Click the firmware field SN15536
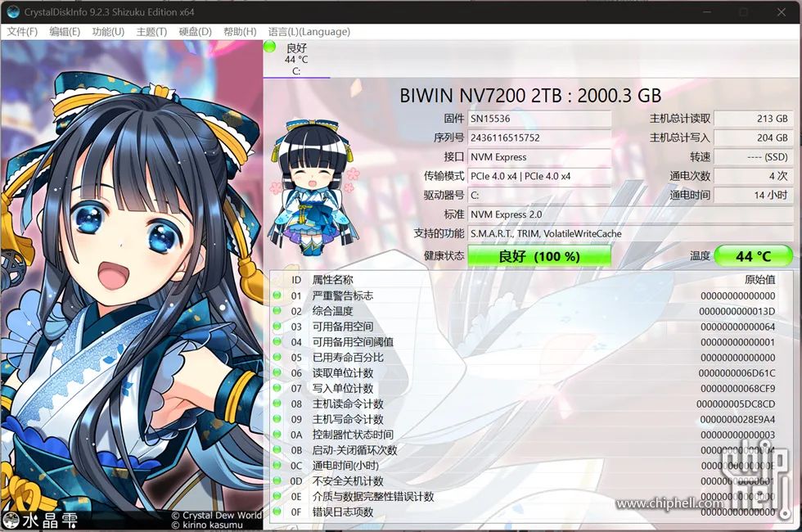This screenshot has height=532, width=802. click(539, 119)
